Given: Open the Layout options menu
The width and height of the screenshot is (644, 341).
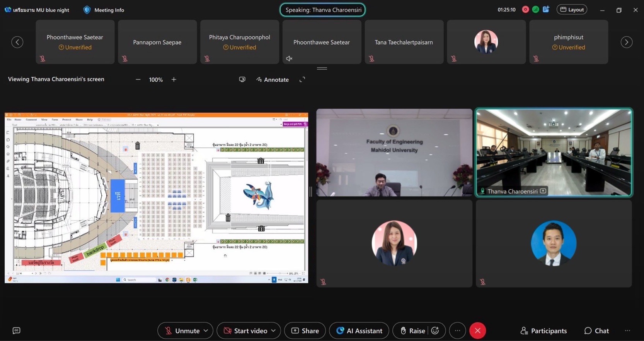Looking at the screenshot, I should pyautogui.click(x=572, y=10).
